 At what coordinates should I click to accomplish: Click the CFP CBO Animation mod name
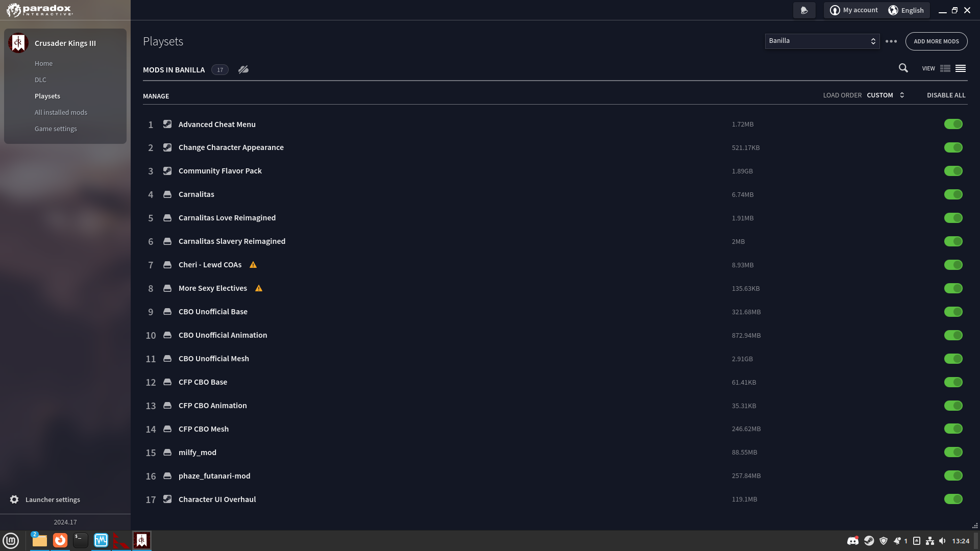[x=213, y=406]
